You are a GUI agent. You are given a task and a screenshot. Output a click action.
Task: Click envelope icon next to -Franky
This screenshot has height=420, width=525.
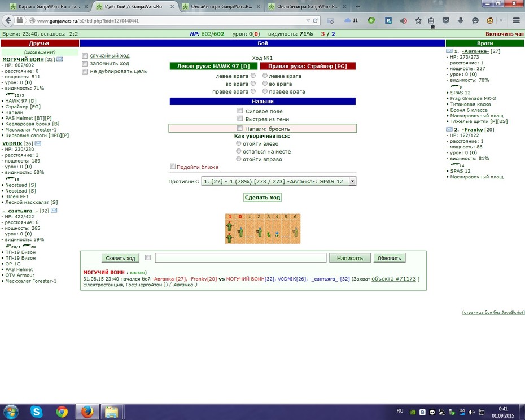coord(449,129)
